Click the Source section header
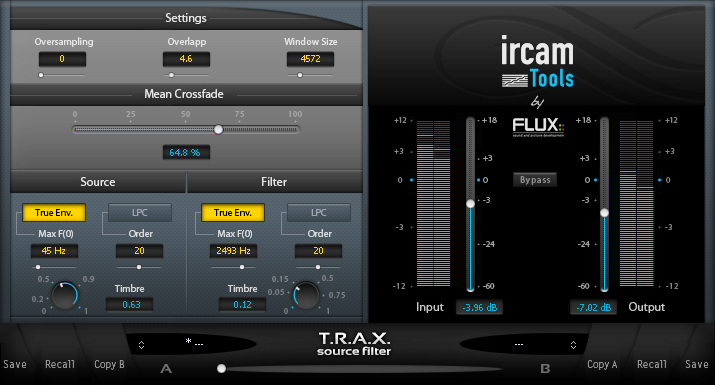715x385 pixels. pyautogui.click(x=98, y=182)
